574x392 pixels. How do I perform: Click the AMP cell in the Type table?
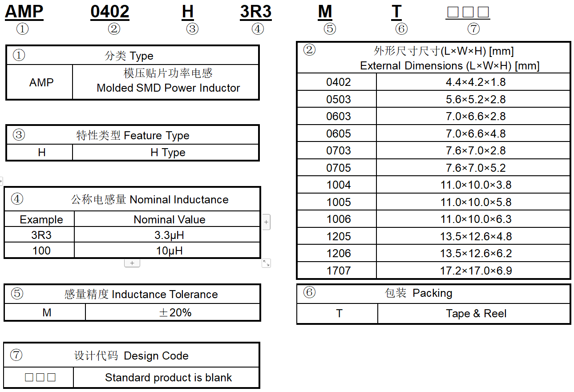[x=40, y=82]
